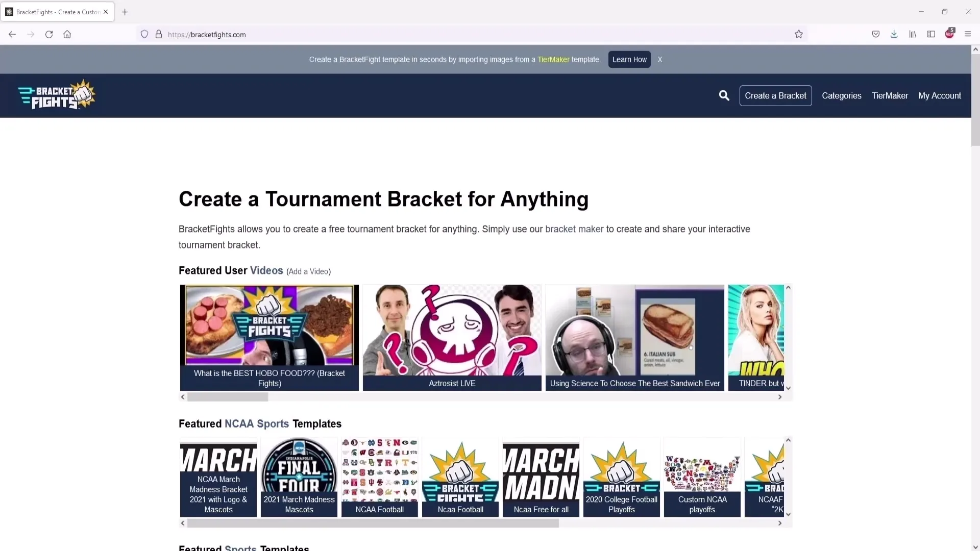
Task: Click the bracket maker hyperlink in text
Action: pos(574,229)
